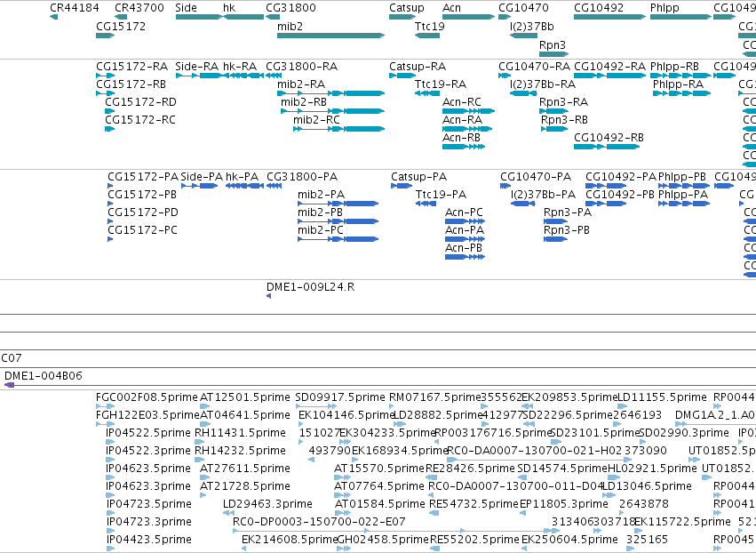This screenshot has height=553, width=756.
Task: Select the Side gene label
Action: click(x=186, y=8)
